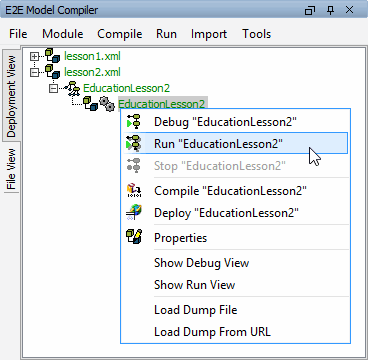Image resolution: width=368 pixels, height=360 pixels.
Task: Select Load Dump From URL
Action: [212, 332]
